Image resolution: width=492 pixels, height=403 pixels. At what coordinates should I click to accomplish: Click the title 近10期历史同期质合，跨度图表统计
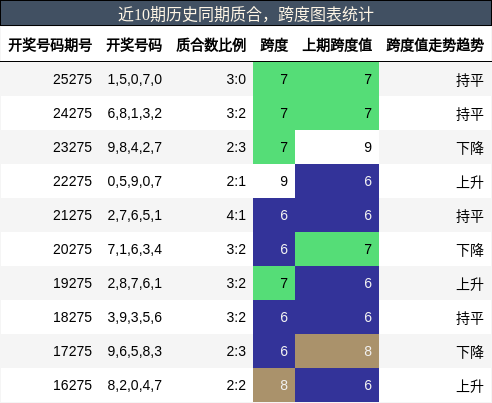coord(246,14)
